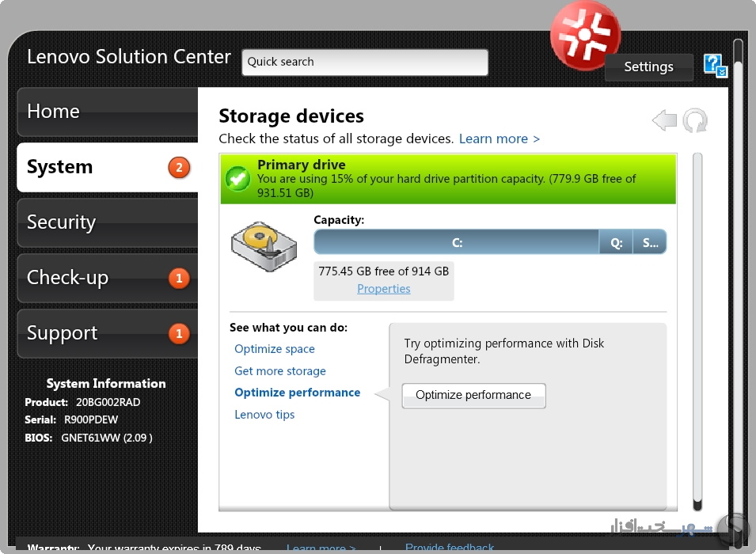
Task: Open the Home tab
Action: click(x=108, y=112)
